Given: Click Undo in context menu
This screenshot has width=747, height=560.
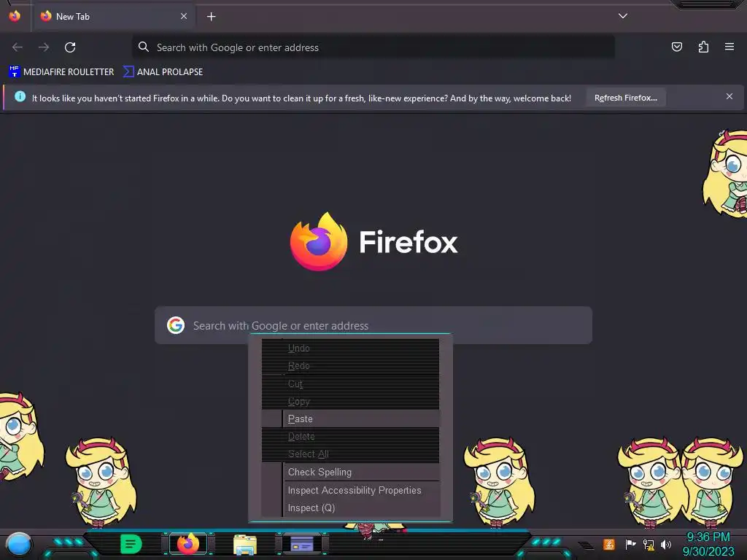Looking at the screenshot, I should click(351, 348).
